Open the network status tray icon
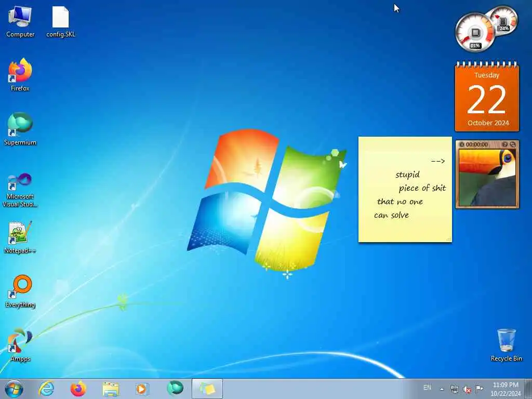This screenshot has height=399, width=532. click(x=454, y=389)
